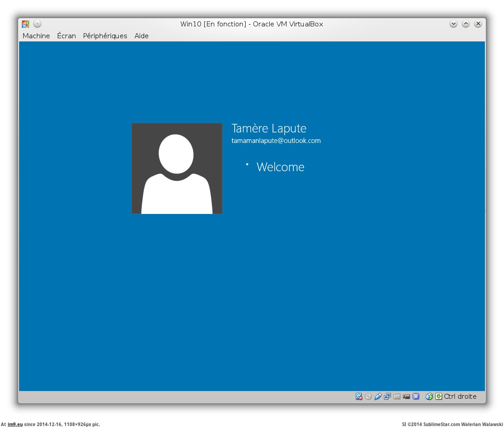Image resolution: width=504 pixels, height=427 pixels.
Task: Click the tamamanlapute@outlook.com email text
Action: coord(276,141)
